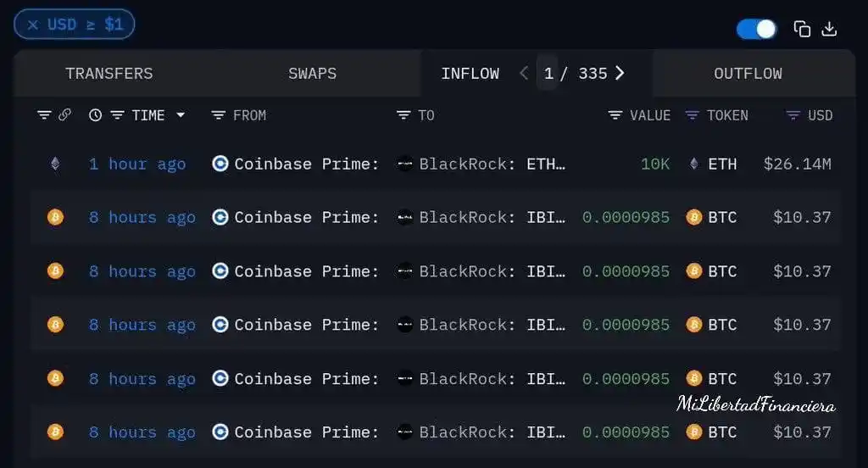868x468 pixels.
Task: Copy the table data via copy icon
Action: click(x=802, y=29)
